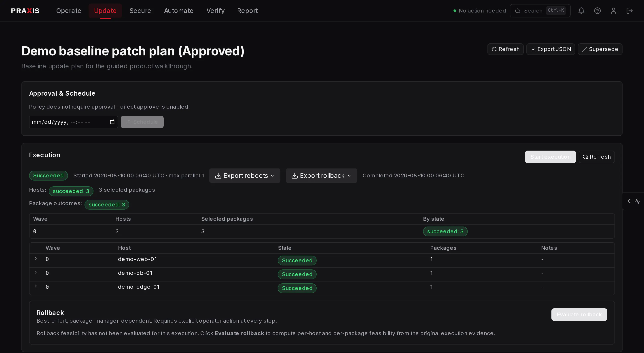Screen dimensions: 644x353
Task: Click demo-edge-01 Succeeded state badge
Action: (x=297, y=288)
